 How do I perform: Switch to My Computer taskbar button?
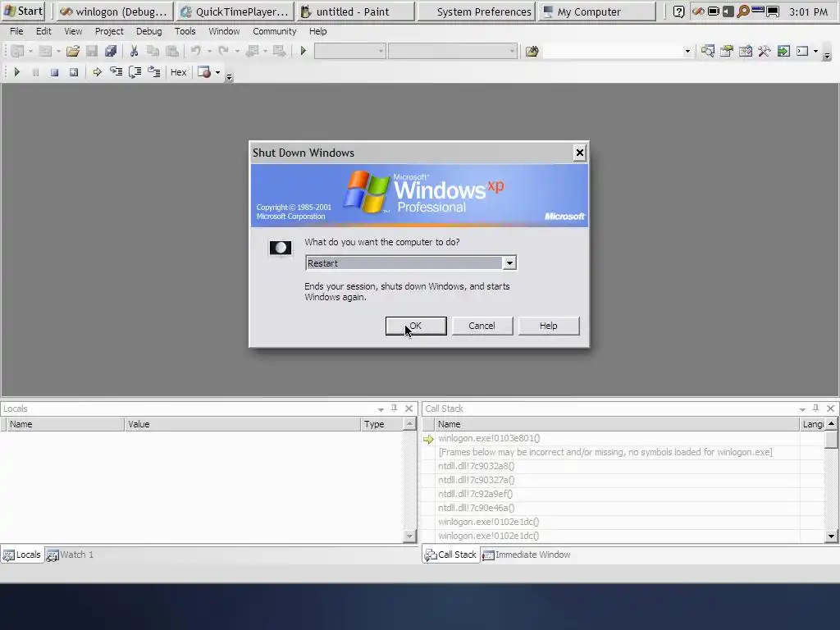click(x=597, y=11)
